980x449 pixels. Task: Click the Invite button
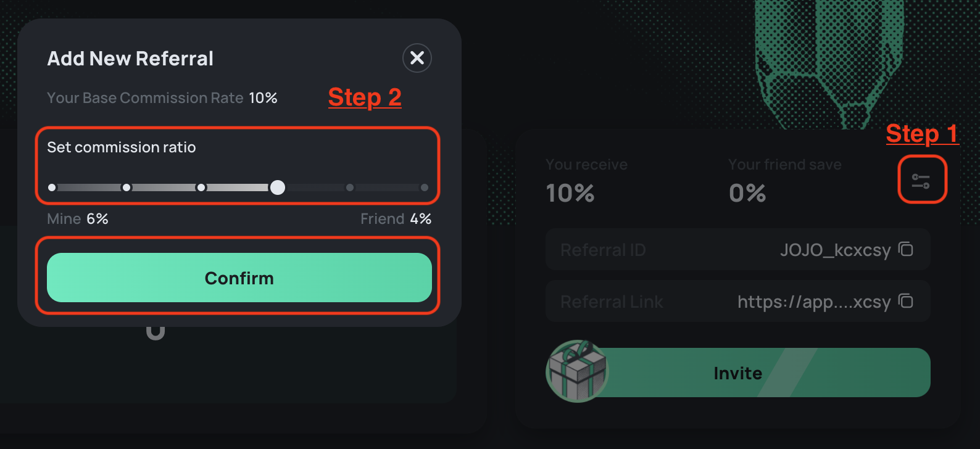pos(737,373)
